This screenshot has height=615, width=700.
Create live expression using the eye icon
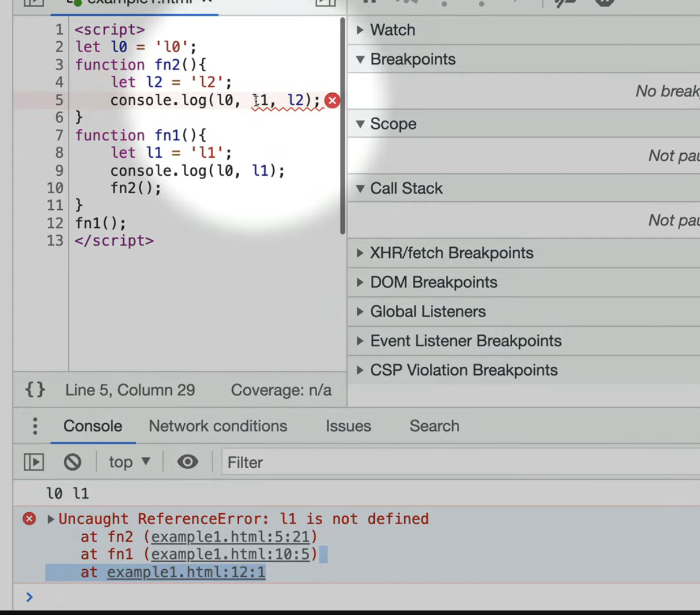click(188, 462)
